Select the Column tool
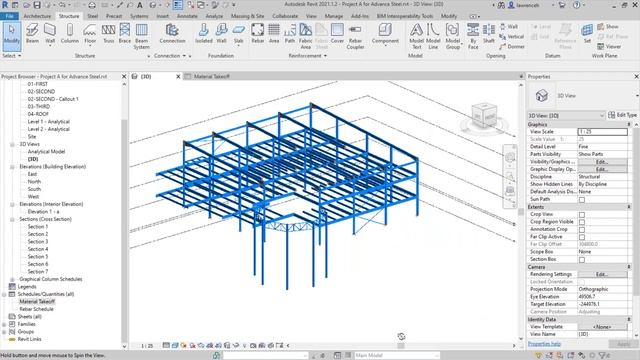Screen dimensions: 640x360 (70, 33)
